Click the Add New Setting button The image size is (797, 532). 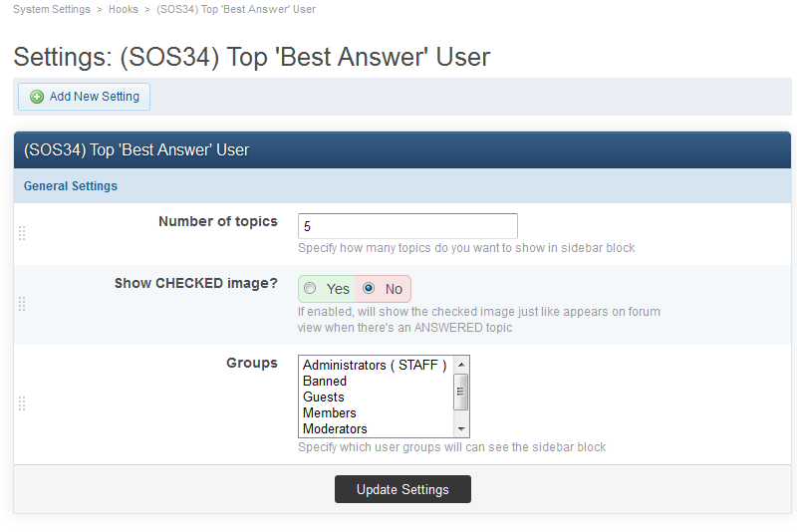85,97
